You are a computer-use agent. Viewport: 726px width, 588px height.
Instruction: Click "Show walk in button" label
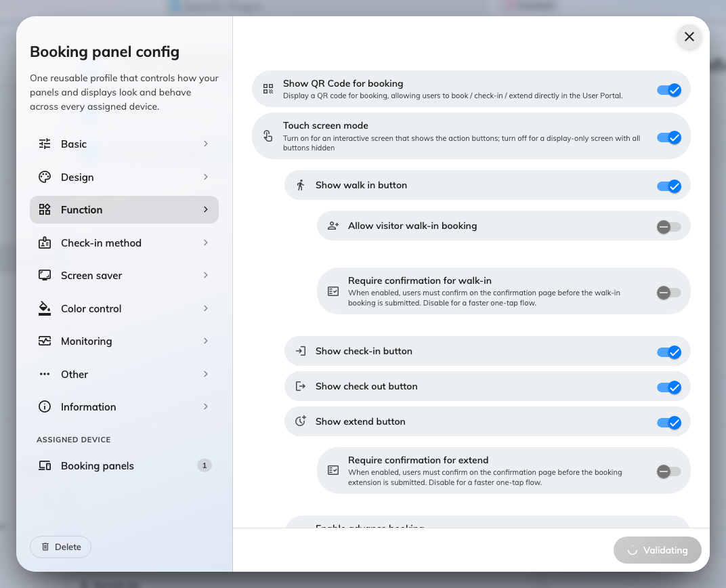click(x=361, y=185)
